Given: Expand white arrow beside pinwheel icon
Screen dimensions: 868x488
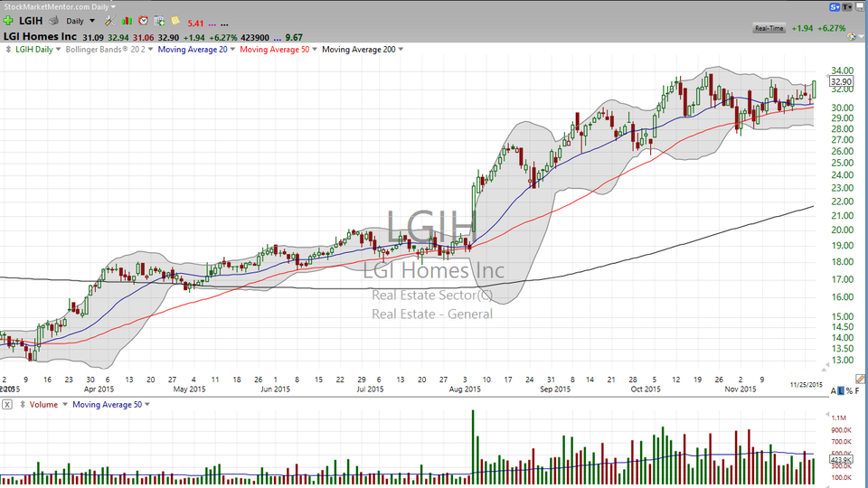Looking at the screenshot, I should point(861,37).
